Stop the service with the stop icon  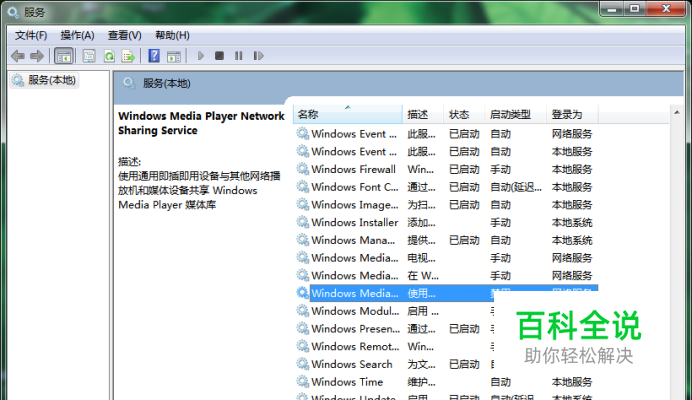pyautogui.click(x=219, y=56)
